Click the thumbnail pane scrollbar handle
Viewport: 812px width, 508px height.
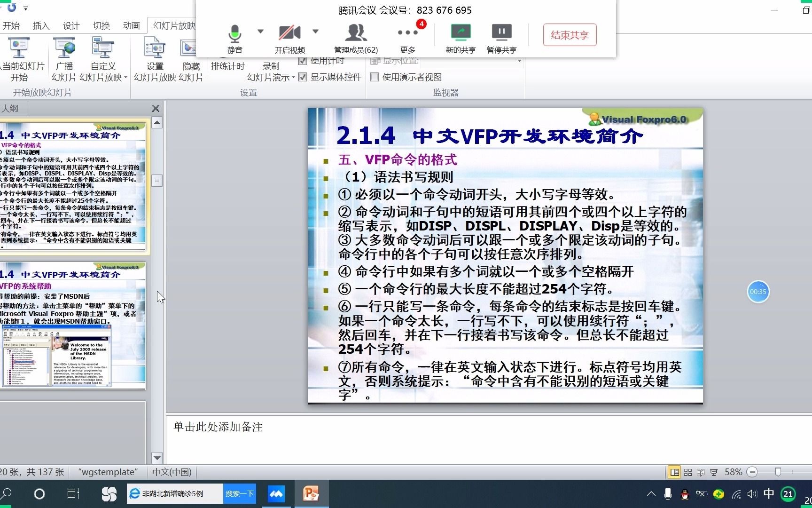click(157, 180)
